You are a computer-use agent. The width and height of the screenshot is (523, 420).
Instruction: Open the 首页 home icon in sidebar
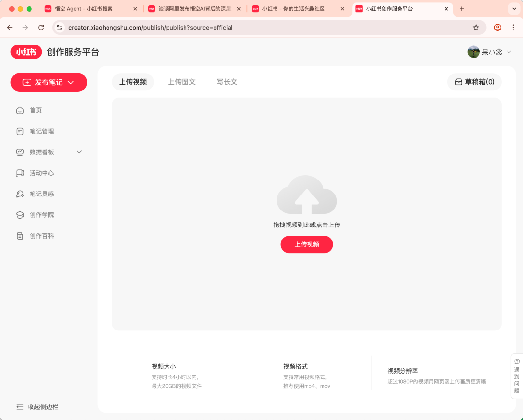[x=19, y=110]
